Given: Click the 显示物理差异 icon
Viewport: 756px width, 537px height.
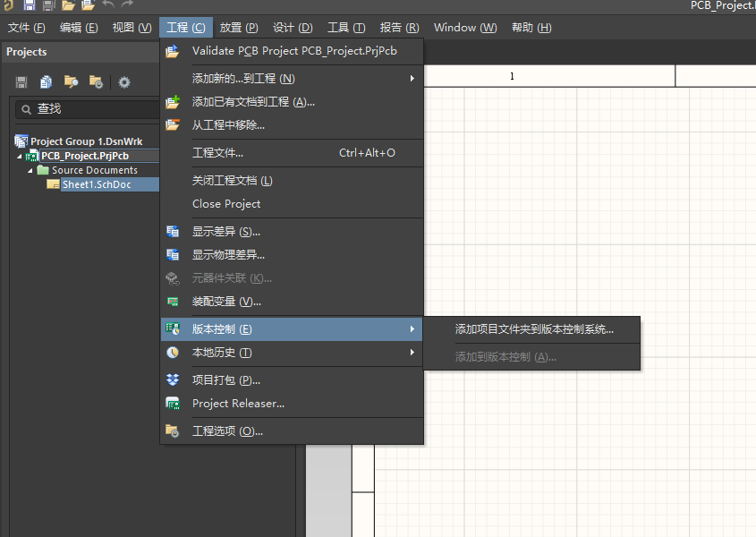Looking at the screenshot, I should point(173,255).
